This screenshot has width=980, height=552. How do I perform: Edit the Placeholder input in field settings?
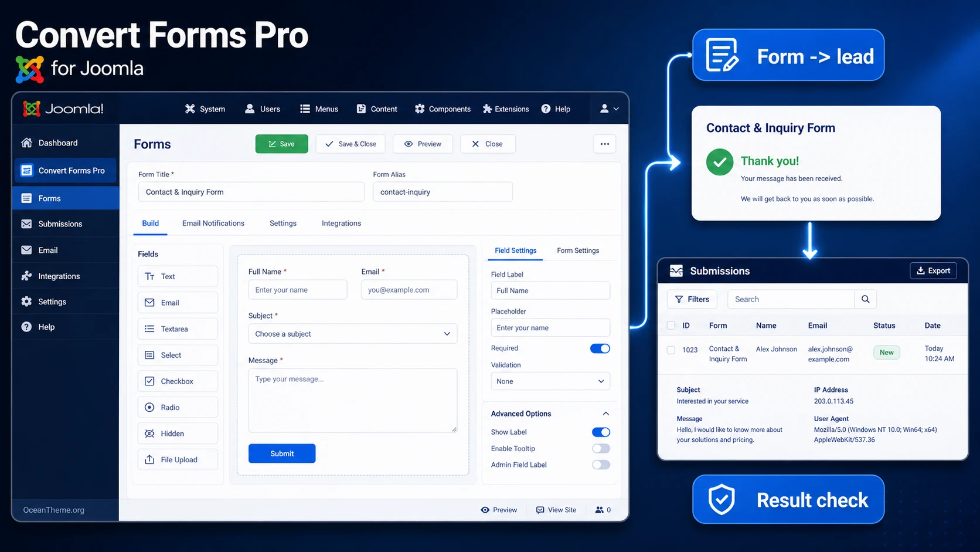point(550,328)
